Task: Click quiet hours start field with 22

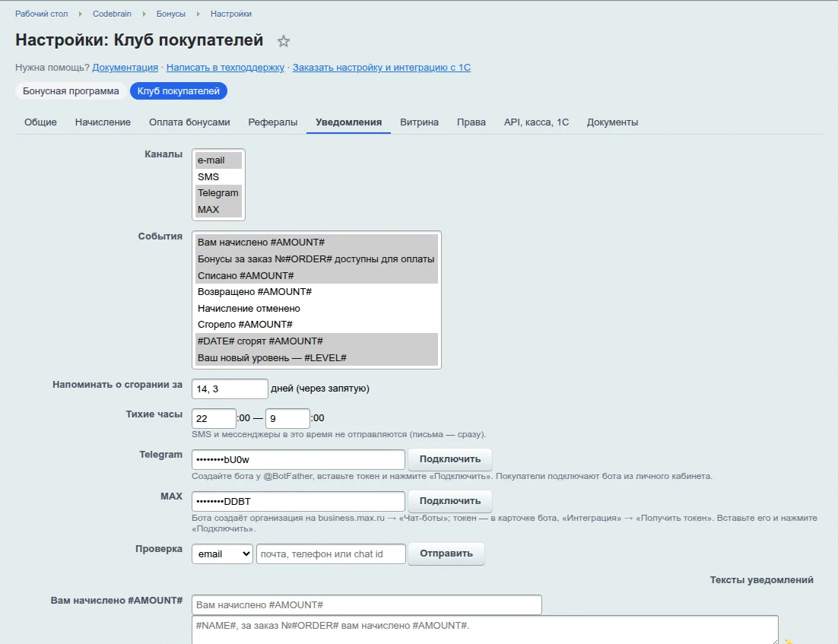Action: coord(214,418)
